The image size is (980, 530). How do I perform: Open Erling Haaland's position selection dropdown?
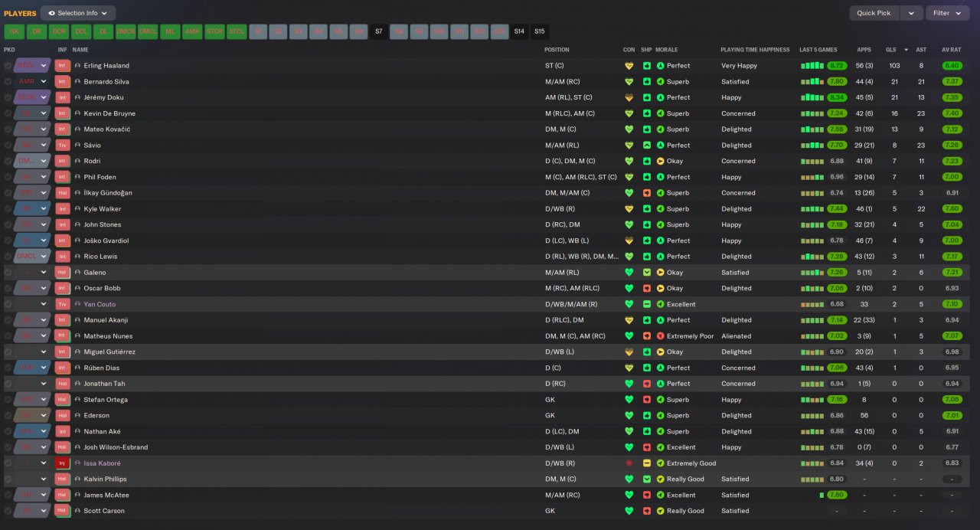coord(32,66)
